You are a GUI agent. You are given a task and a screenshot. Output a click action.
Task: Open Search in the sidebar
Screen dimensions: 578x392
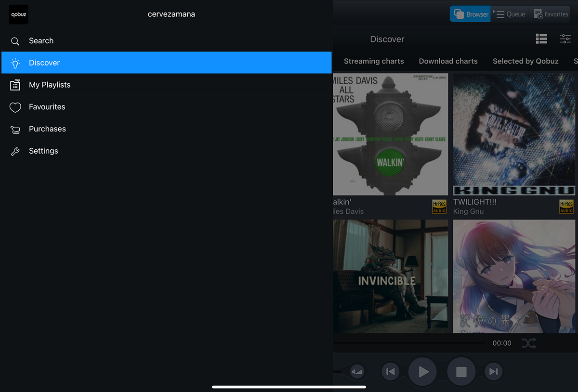click(x=41, y=41)
